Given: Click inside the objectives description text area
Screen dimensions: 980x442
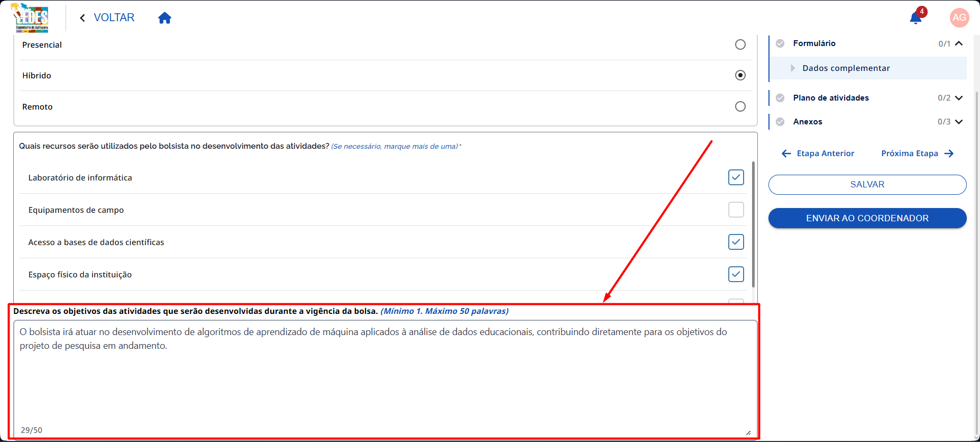Looking at the screenshot, I should (386, 378).
